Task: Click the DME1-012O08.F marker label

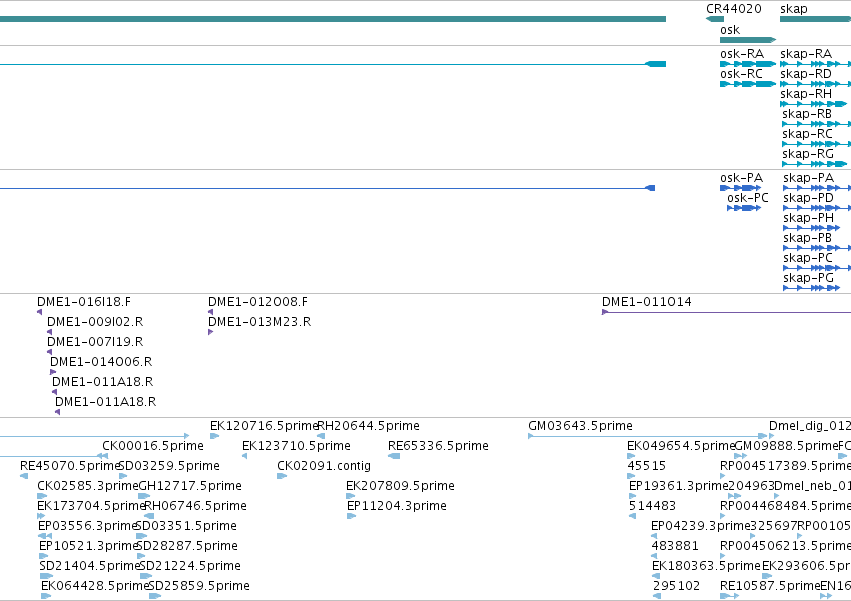Action: pyautogui.click(x=258, y=302)
